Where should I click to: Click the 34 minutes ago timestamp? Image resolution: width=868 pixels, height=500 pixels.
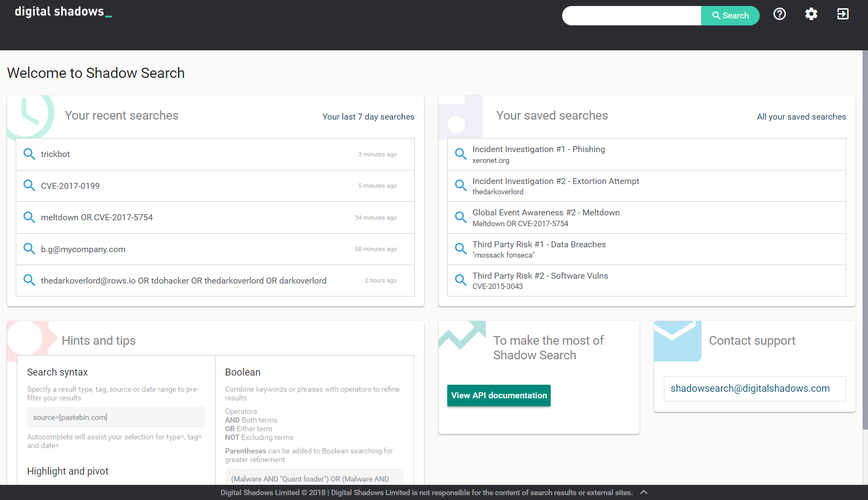[376, 218]
